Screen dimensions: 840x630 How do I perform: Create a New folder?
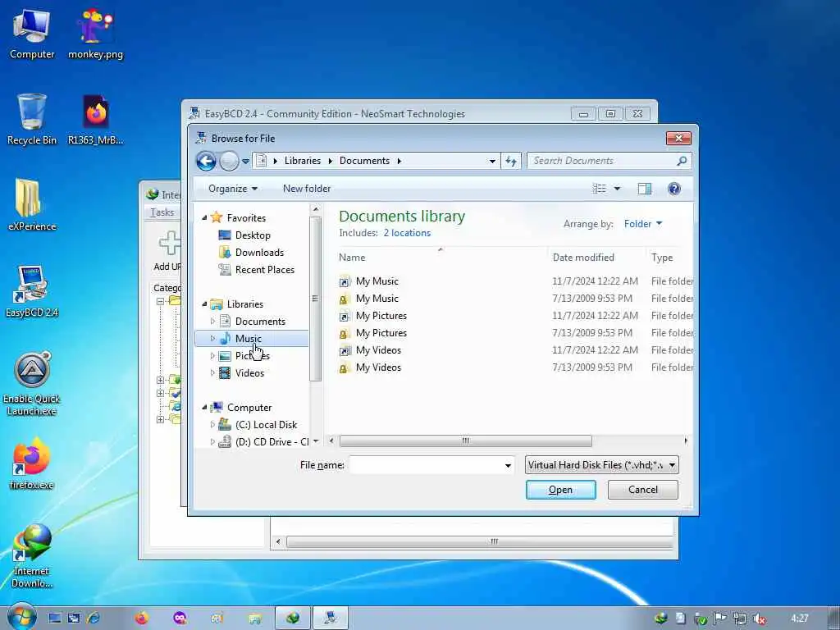(307, 189)
